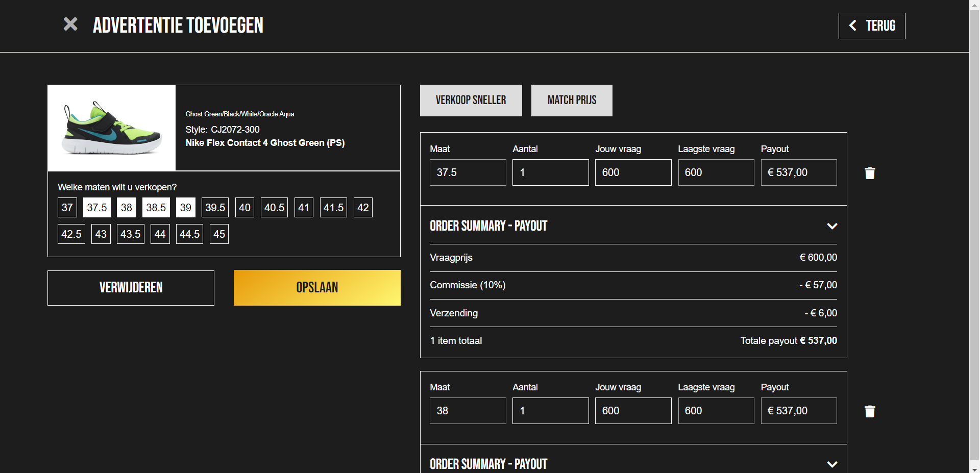Toggle the second Order Summary - Payout chevron
The height and width of the screenshot is (473, 980).
tap(831, 464)
